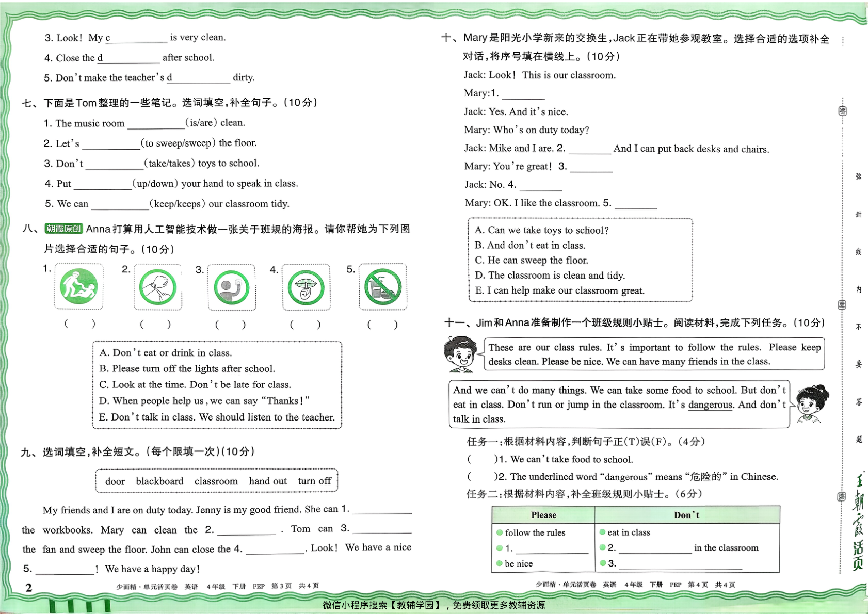Click 'E. I can help make our classroom great.'
The width and height of the screenshot is (868, 614).
tap(560, 290)
